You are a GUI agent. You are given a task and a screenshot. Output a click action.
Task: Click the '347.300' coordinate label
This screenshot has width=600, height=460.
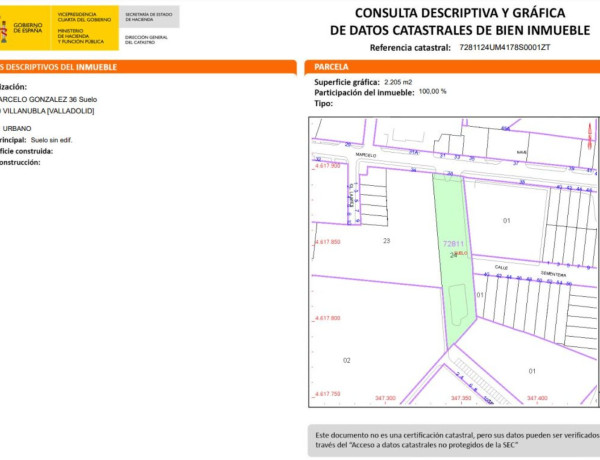[385, 398]
